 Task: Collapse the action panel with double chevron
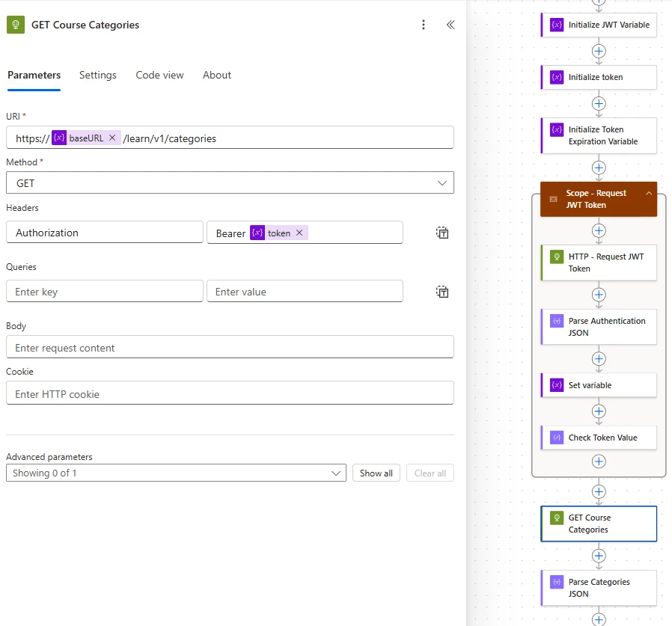450,25
